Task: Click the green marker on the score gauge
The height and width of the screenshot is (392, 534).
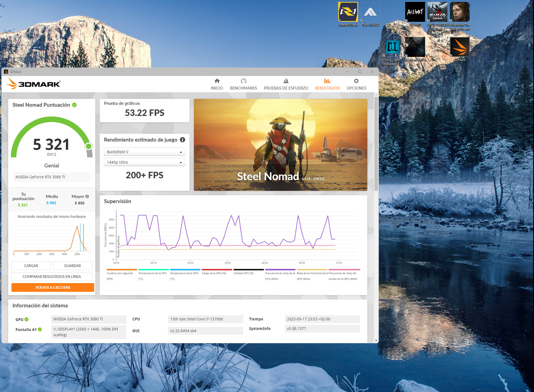Action: (88, 146)
